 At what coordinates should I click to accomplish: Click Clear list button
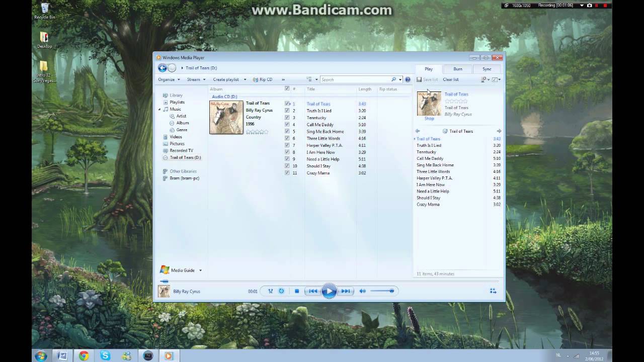451,79
